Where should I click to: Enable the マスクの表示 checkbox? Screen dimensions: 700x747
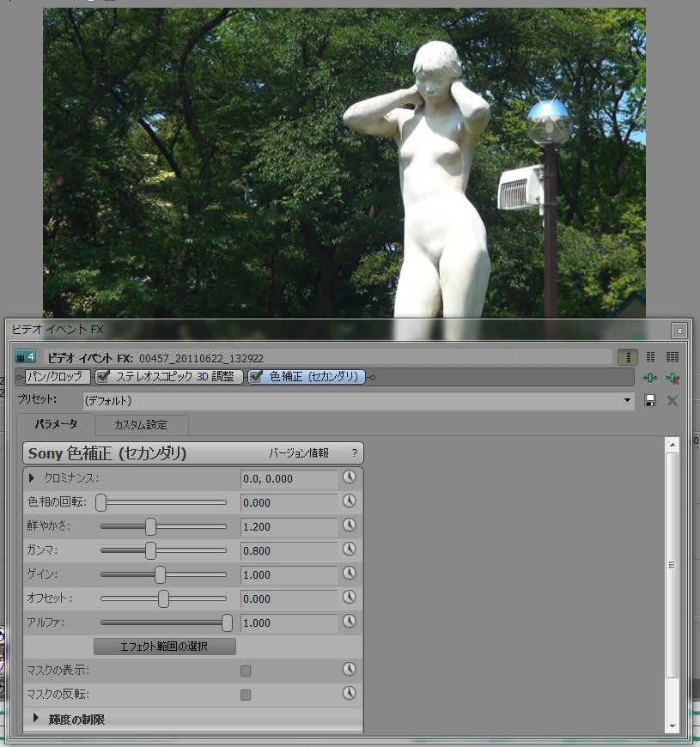246,671
